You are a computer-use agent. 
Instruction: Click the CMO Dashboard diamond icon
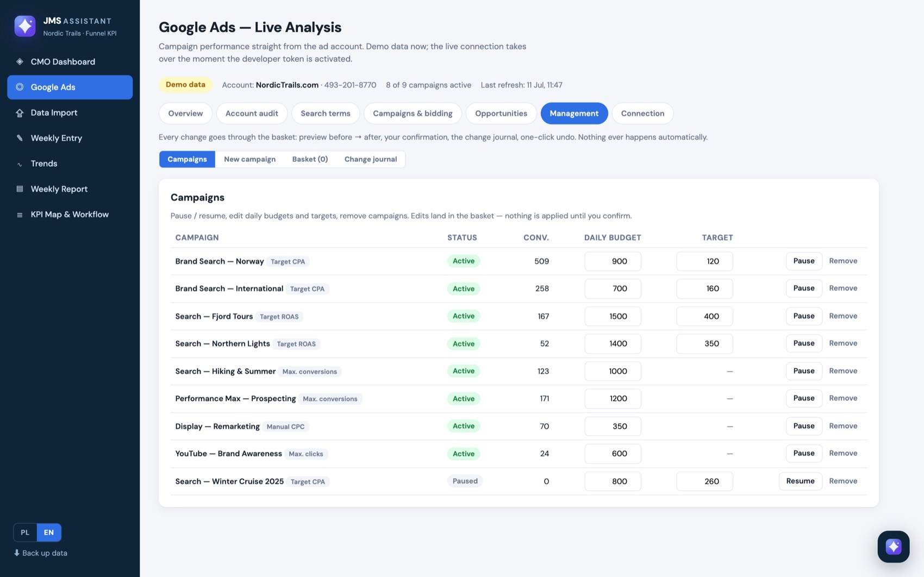(x=20, y=62)
